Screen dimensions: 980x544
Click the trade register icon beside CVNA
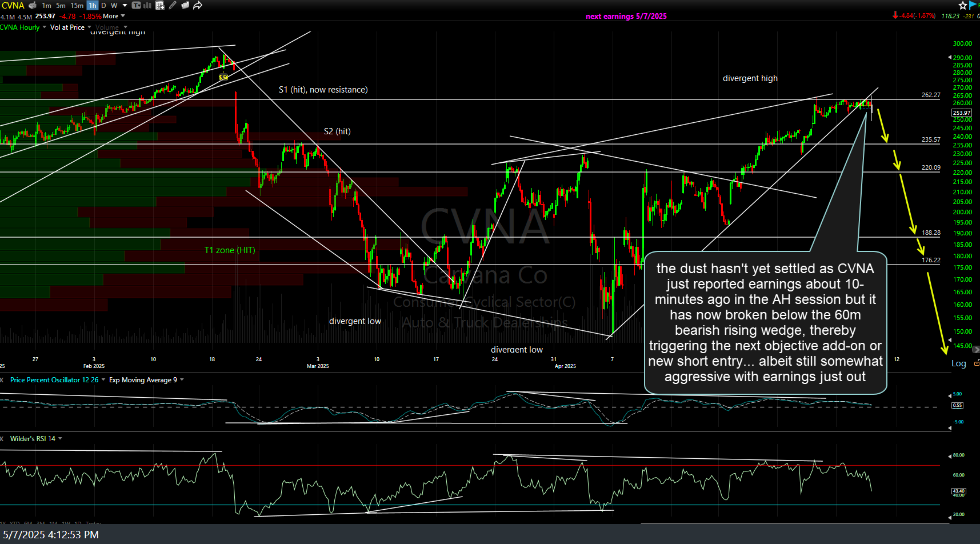click(x=33, y=5)
